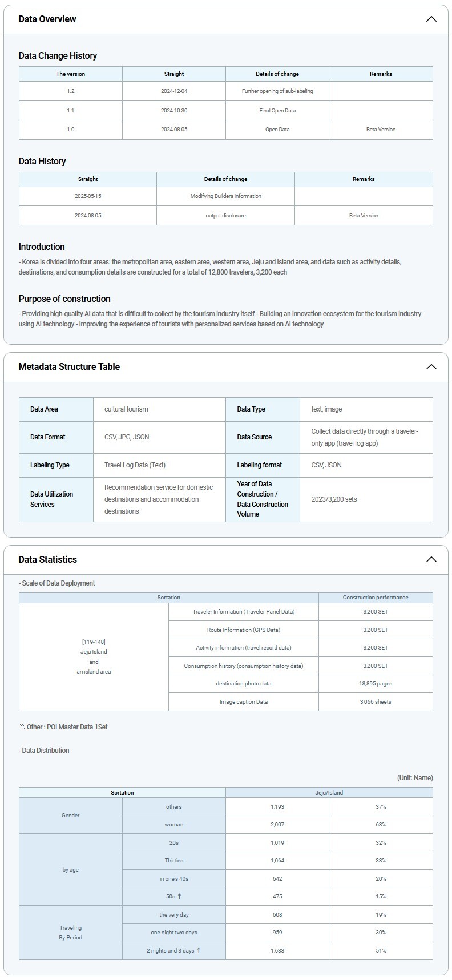Select the '18,895 pages' cell

tap(376, 683)
